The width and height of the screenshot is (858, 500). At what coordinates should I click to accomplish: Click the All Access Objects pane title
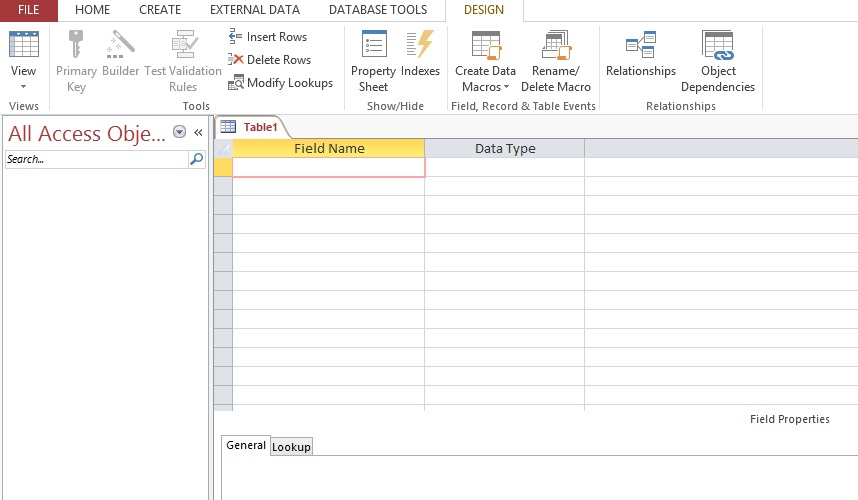[86, 133]
